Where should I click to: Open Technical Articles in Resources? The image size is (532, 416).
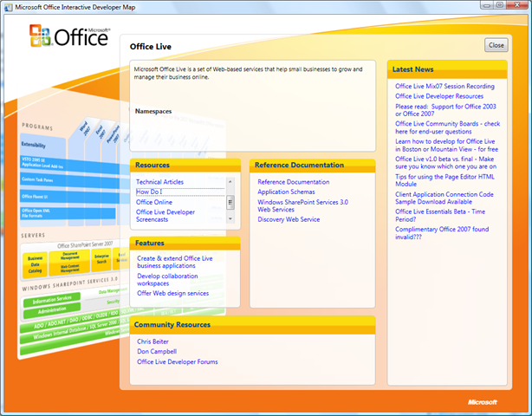tap(159, 182)
